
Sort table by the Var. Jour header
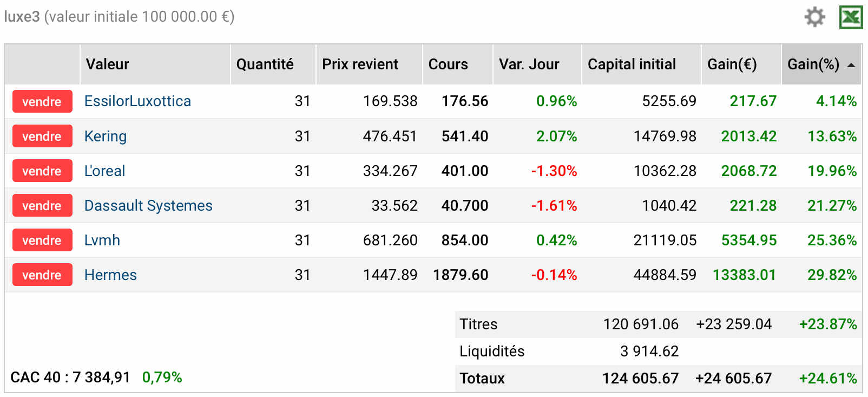(537, 64)
